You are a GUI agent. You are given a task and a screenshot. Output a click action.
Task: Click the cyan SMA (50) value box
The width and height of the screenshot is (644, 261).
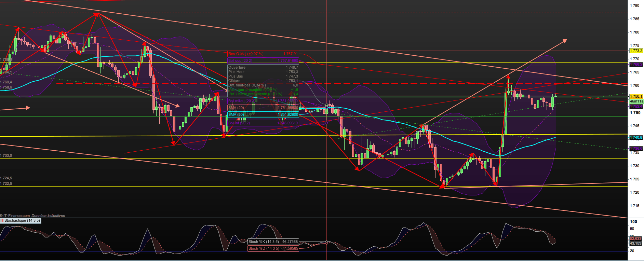263,115
